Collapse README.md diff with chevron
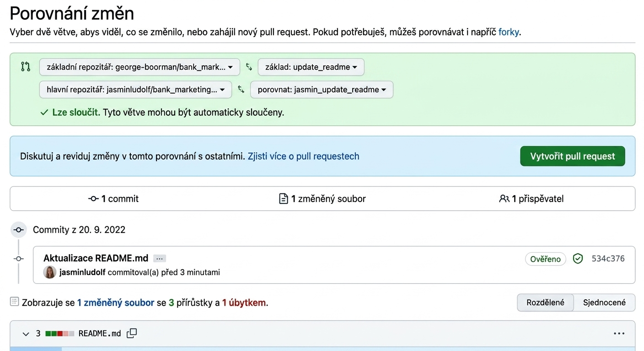The height and width of the screenshot is (351, 644). [x=26, y=334]
